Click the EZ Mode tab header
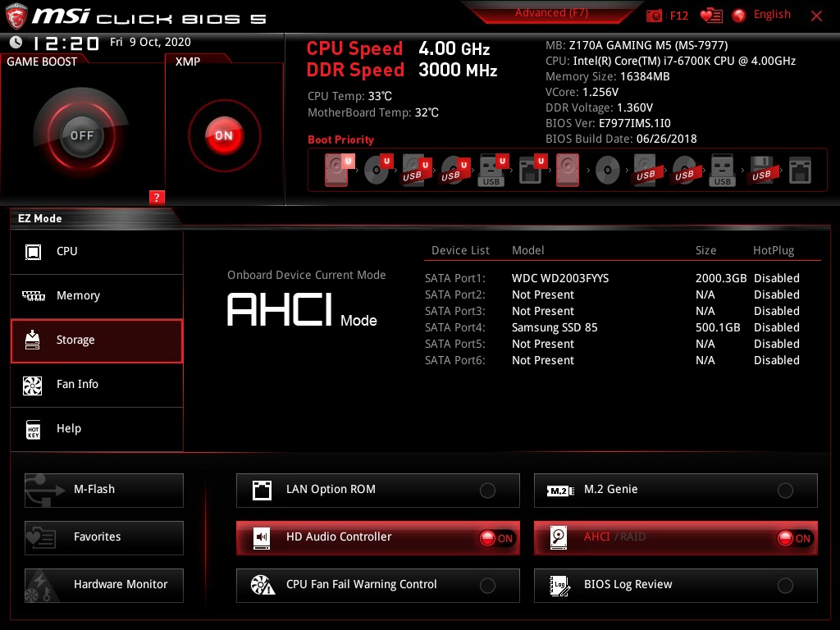The height and width of the screenshot is (630, 840). pos(40,218)
